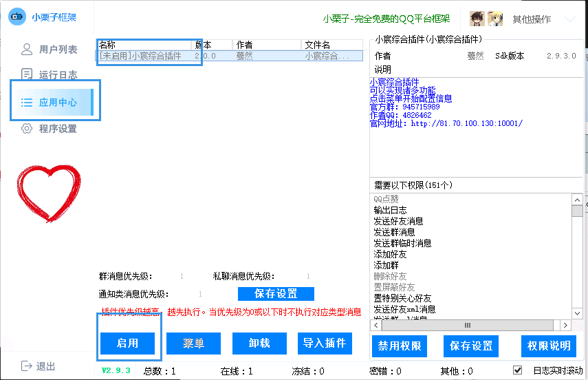Click the 用户列表 person icon
The width and height of the screenshot is (588, 380).
pyautogui.click(x=27, y=49)
